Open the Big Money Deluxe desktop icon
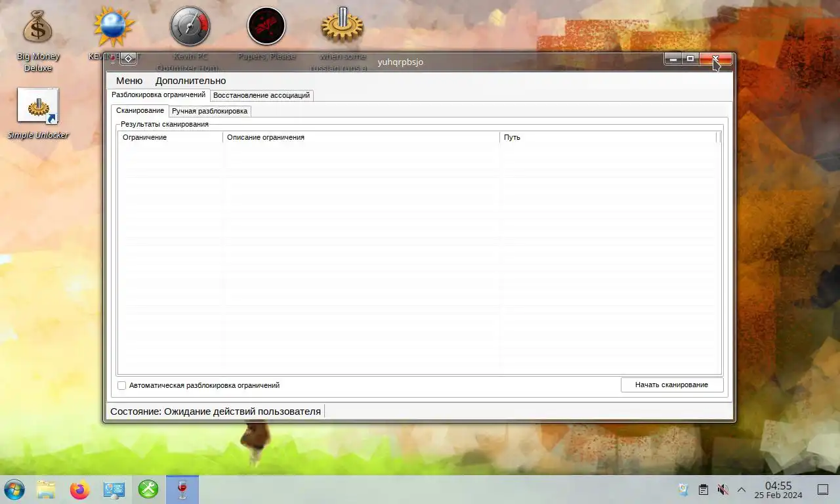The height and width of the screenshot is (504, 840). [37, 41]
